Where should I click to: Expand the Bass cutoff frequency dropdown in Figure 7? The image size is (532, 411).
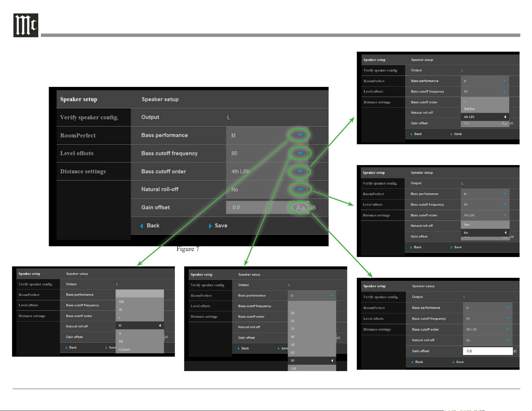pos(300,153)
